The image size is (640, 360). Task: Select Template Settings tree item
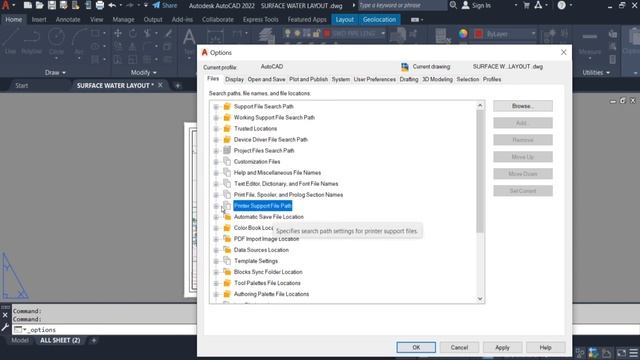256,261
